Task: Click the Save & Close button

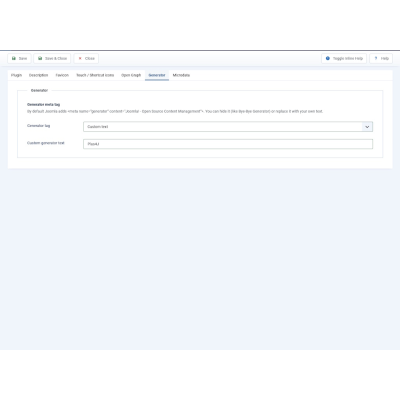Action: point(52,58)
